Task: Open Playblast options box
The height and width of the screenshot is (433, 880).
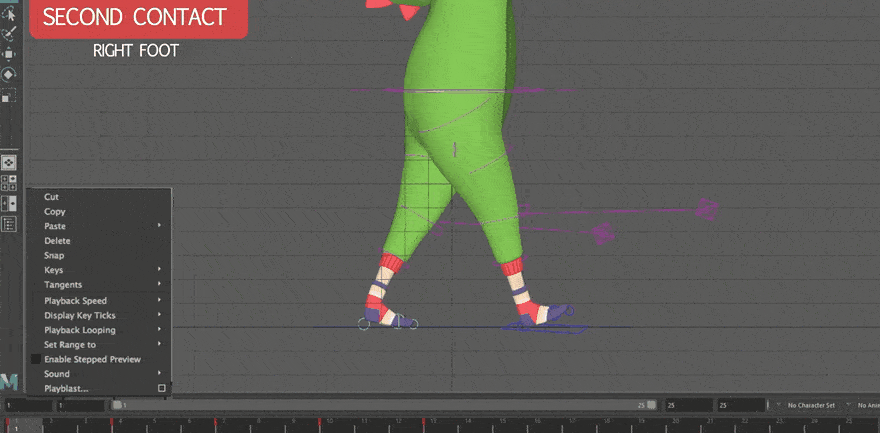Action: click(x=162, y=388)
